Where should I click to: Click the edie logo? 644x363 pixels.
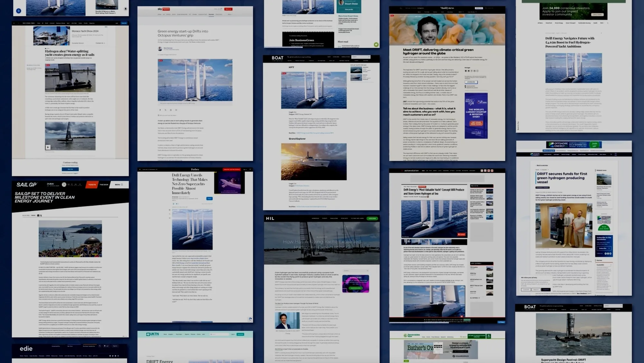26,348
